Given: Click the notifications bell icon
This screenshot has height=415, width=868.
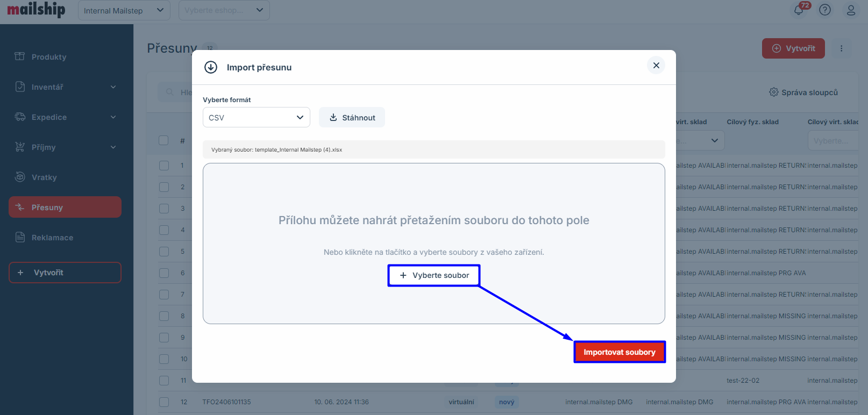Looking at the screenshot, I should (x=799, y=10).
